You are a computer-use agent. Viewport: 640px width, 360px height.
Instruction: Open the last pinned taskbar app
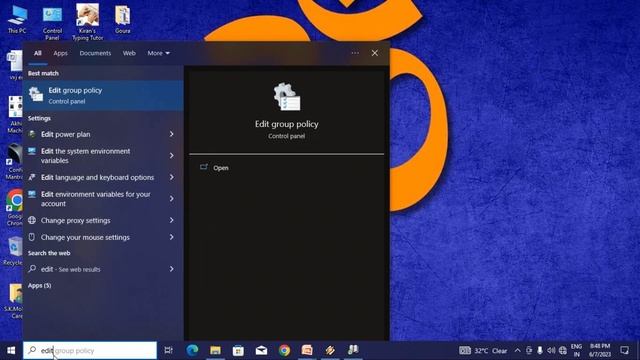(x=353, y=350)
